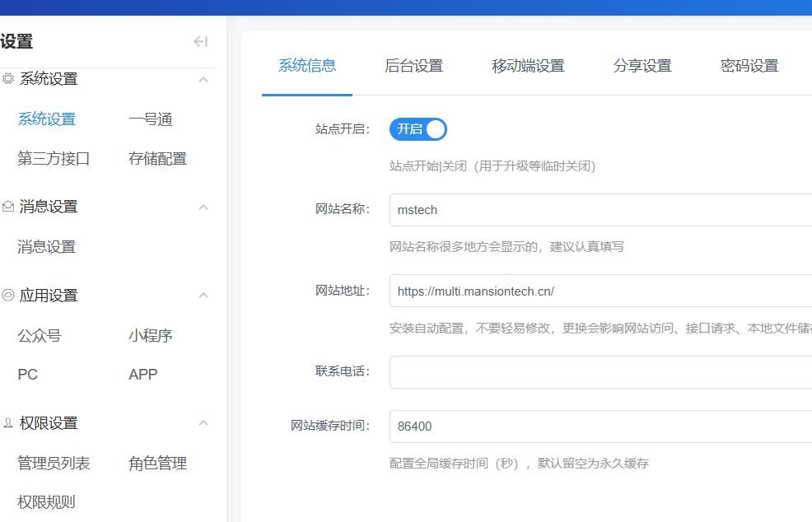The image size is (812, 522).
Task: Click the 权限设置 group heading text
Action: point(49,423)
